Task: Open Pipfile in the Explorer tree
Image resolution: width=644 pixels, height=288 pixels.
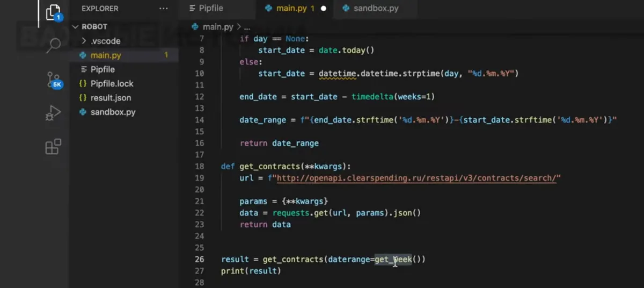Action: (x=103, y=69)
